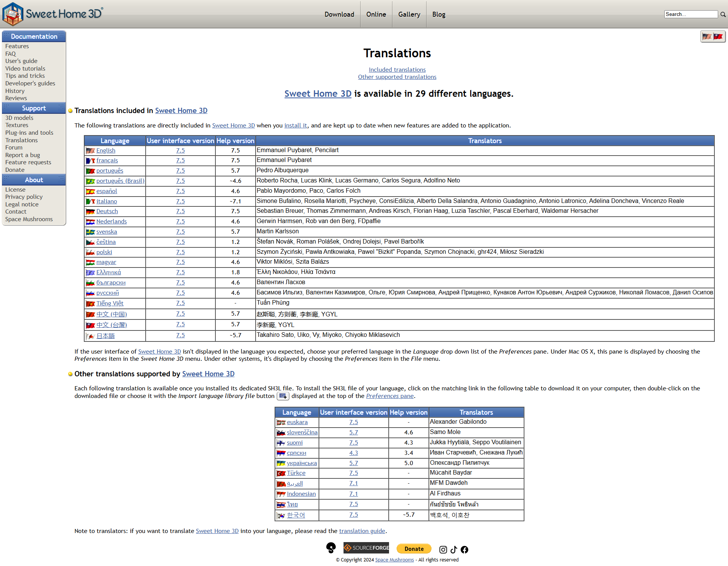Open the Download menu
Image resolution: width=728 pixels, height=566 pixels.
coord(339,14)
